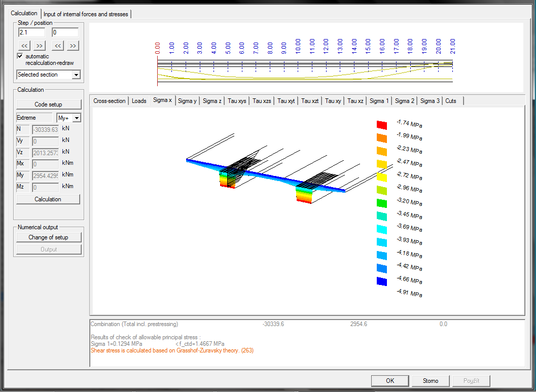536x392 pixels.
Task: Confirm the dialog with OK
Action: point(390,381)
